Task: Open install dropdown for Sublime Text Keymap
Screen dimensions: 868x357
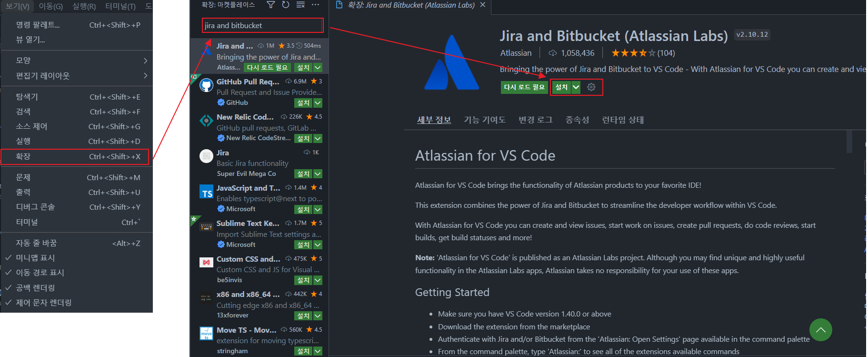Action: coord(318,245)
